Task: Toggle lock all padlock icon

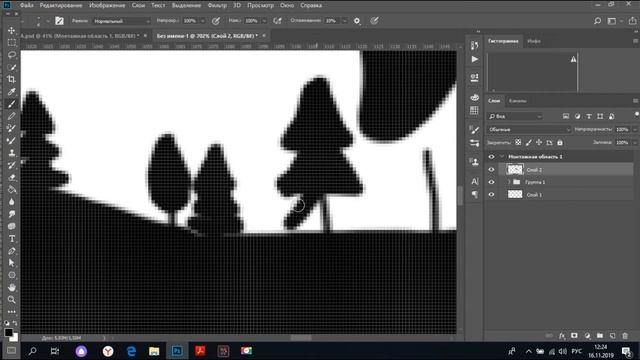Action: (x=560, y=142)
